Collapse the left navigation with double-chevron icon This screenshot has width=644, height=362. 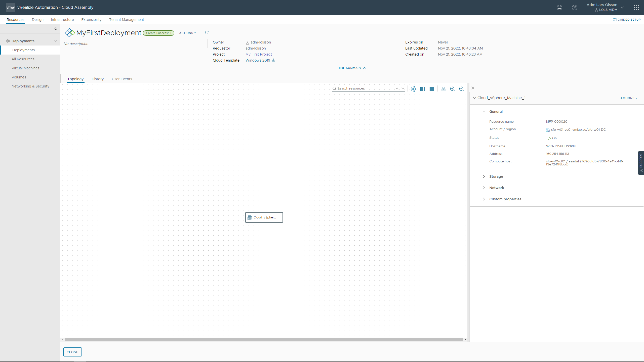[56, 29]
